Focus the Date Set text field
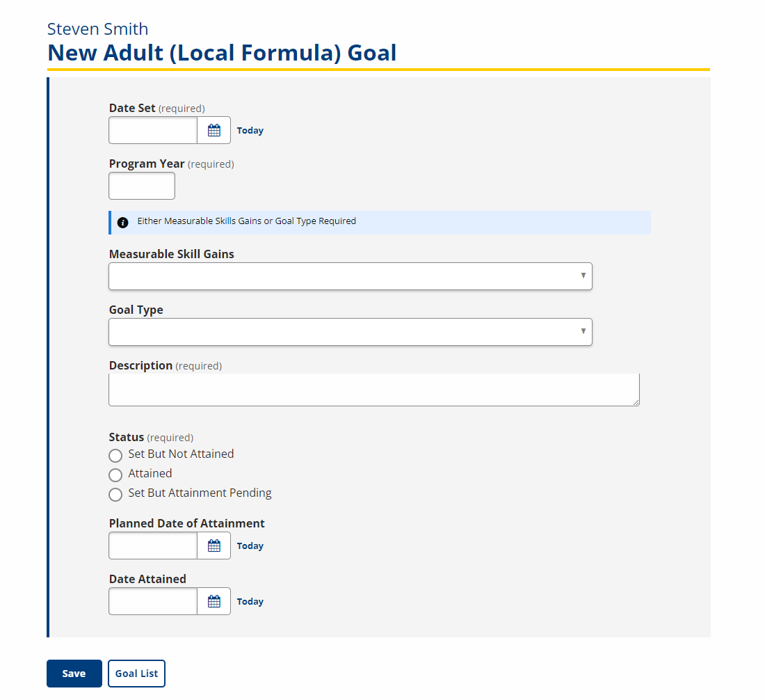Viewport: 765px width, 700px height. [153, 130]
